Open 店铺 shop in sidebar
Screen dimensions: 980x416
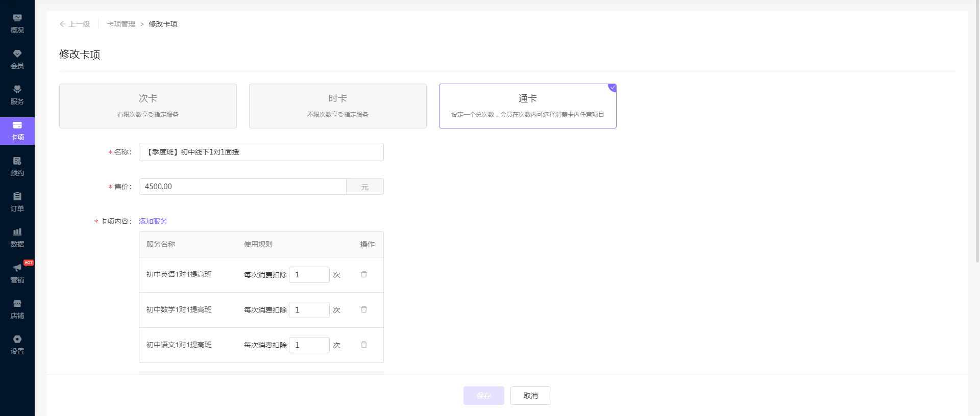17,309
